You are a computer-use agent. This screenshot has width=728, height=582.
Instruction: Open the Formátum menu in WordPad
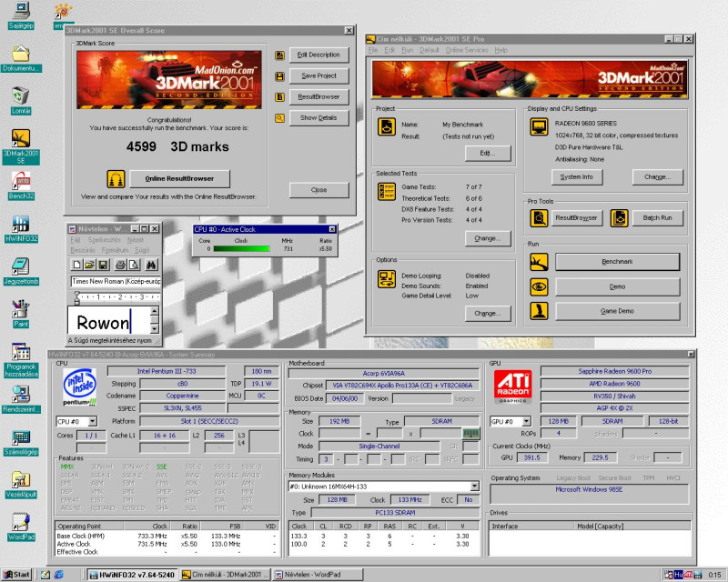[115, 250]
